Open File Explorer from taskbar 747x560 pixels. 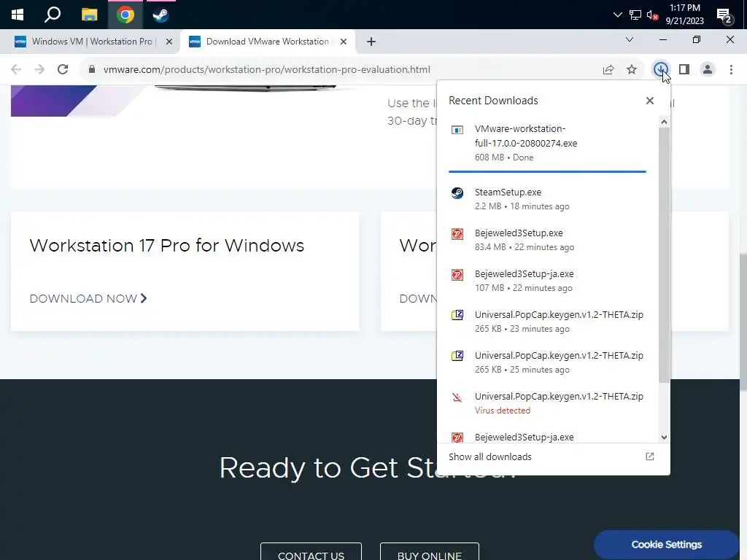(x=89, y=15)
